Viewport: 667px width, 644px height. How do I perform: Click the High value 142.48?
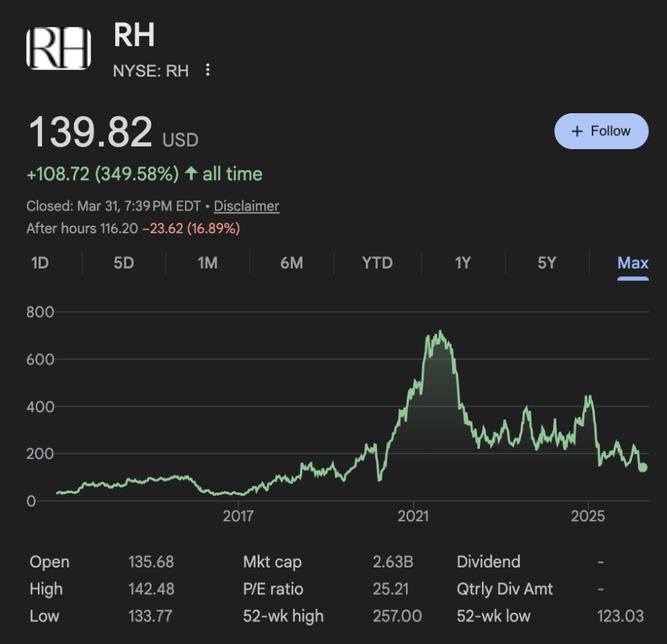pyautogui.click(x=151, y=589)
